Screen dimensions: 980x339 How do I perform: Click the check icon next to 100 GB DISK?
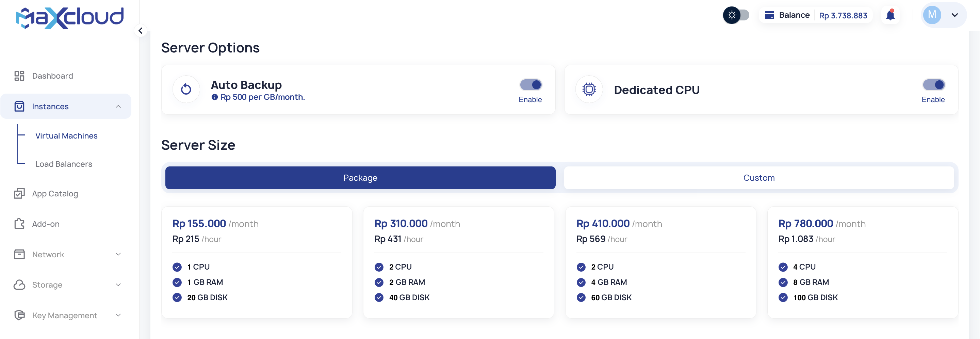point(783,297)
